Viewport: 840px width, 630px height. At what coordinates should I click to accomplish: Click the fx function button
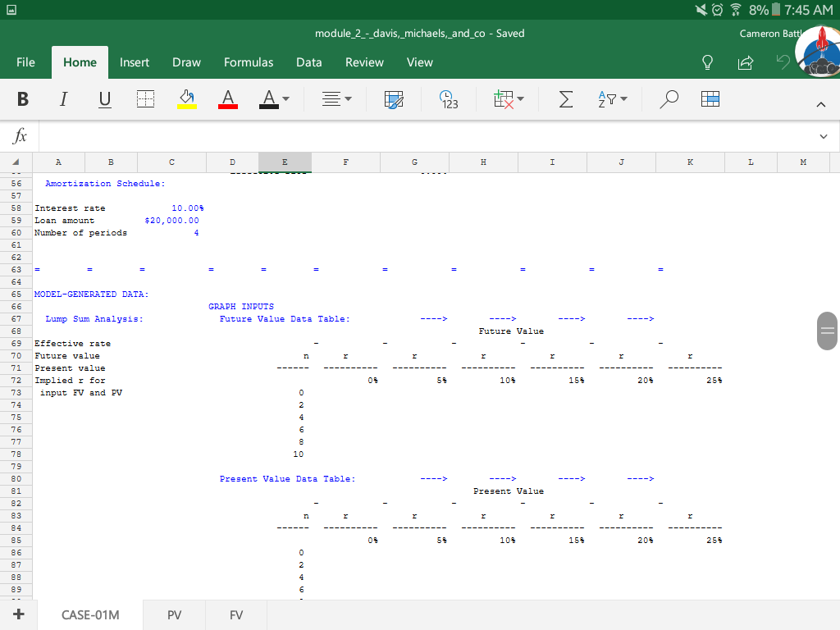pyautogui.click(x=20, y=136)
